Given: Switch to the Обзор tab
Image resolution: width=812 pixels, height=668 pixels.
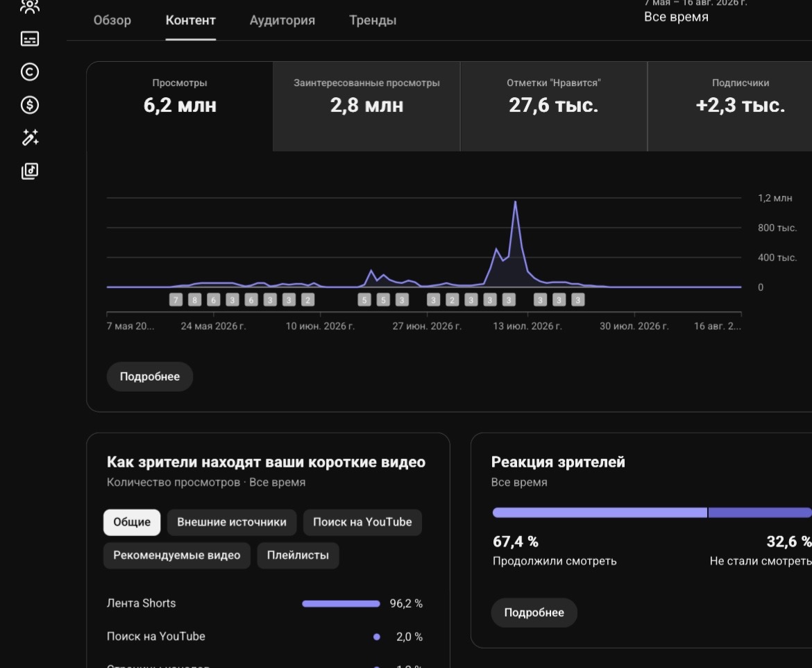Looking at the screenshot, I should click(x=112, y=20).
